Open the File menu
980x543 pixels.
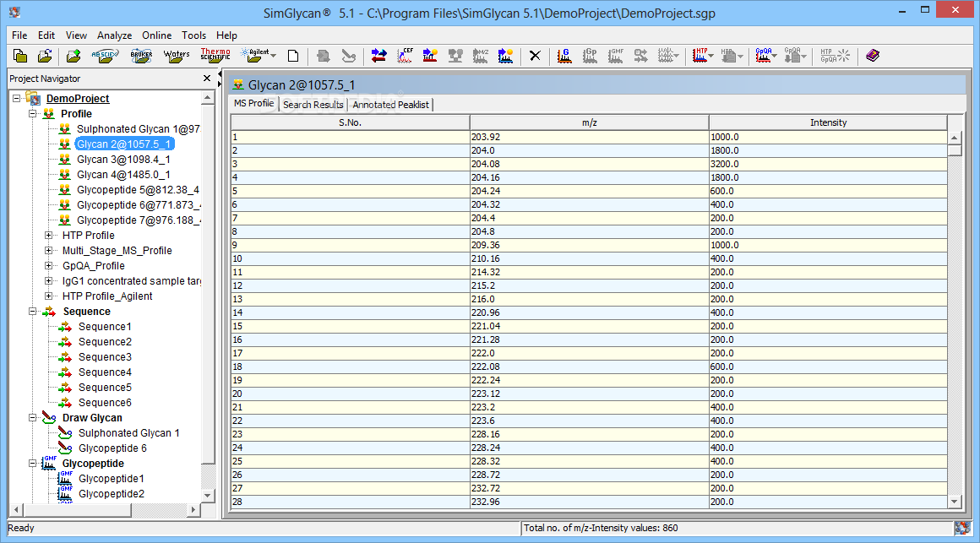19,35
